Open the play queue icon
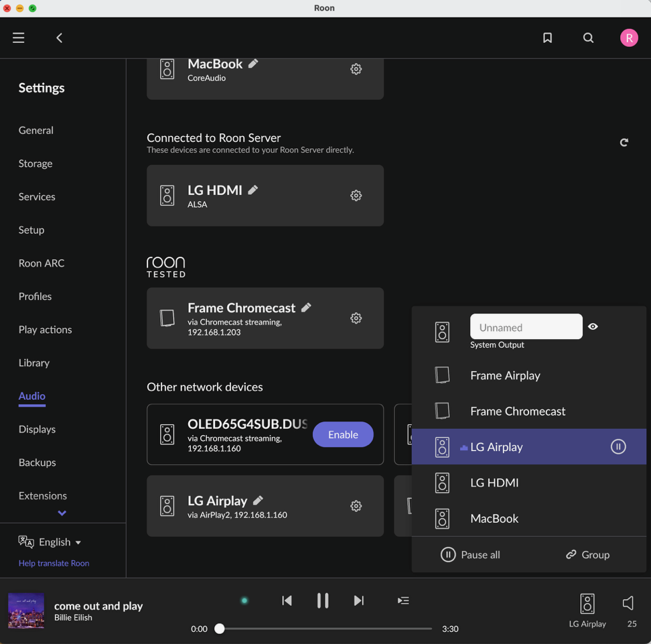This screenshot has height=644, width=651. [403, 600]
